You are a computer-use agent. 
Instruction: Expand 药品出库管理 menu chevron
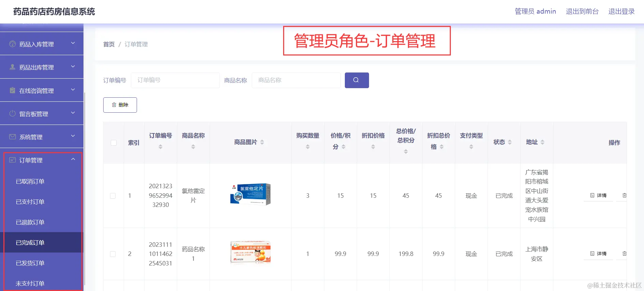coord(73,66)
